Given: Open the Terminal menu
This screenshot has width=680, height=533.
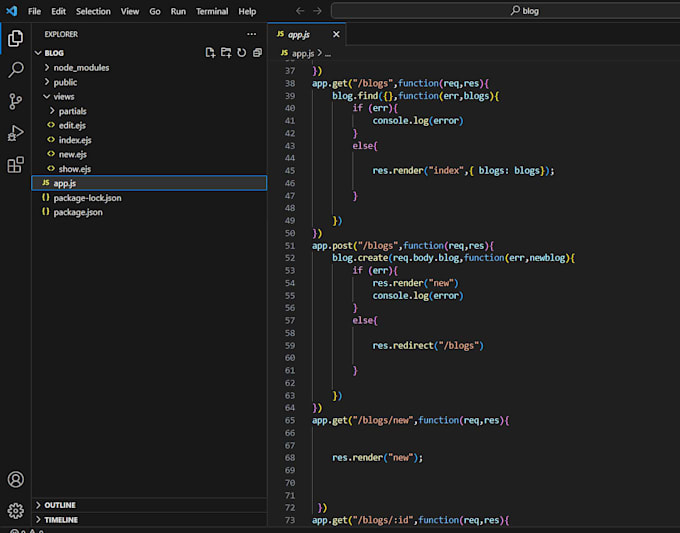Looking at the screenshot, I should click(x=212, y=11).
